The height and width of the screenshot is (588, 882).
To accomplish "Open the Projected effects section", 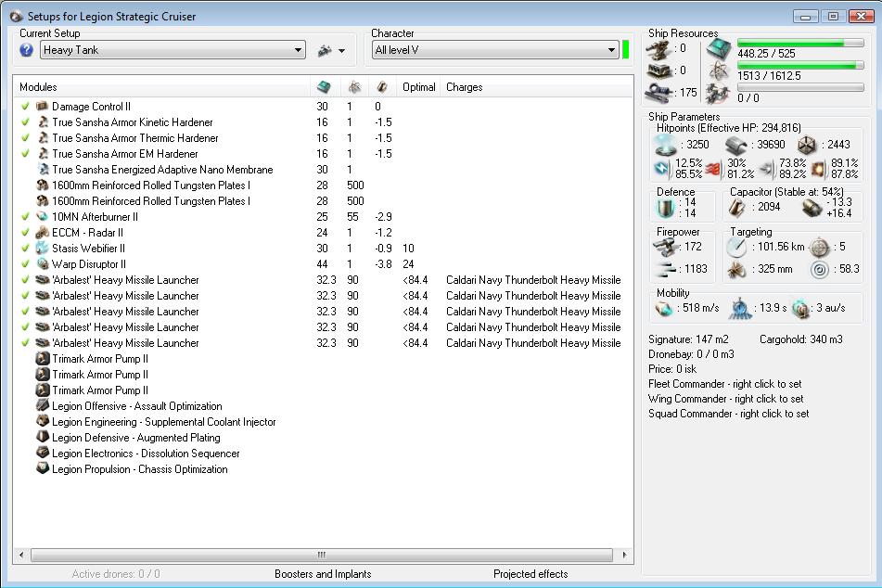I will tap(530, 574).
